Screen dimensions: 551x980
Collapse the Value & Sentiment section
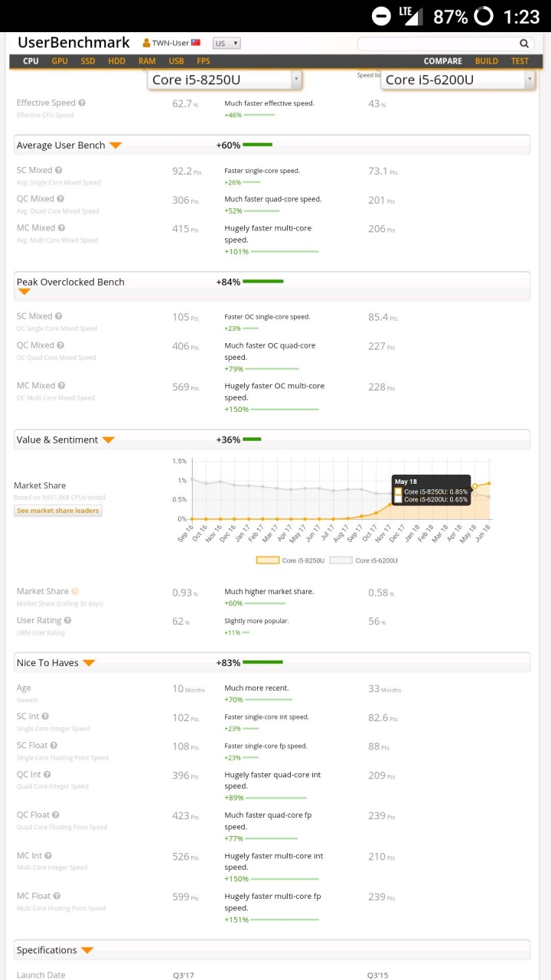[x=109, y=440]
